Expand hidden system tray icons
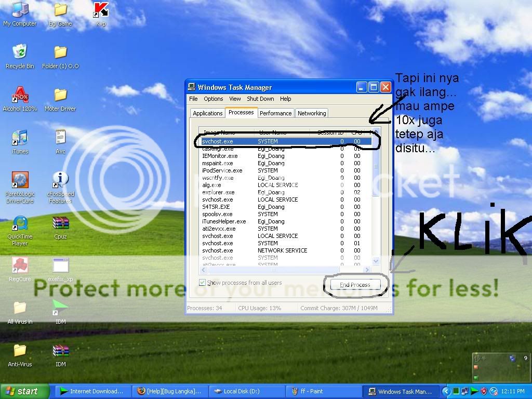Viewport: 532px width, 399px height. tap(446, 391)
